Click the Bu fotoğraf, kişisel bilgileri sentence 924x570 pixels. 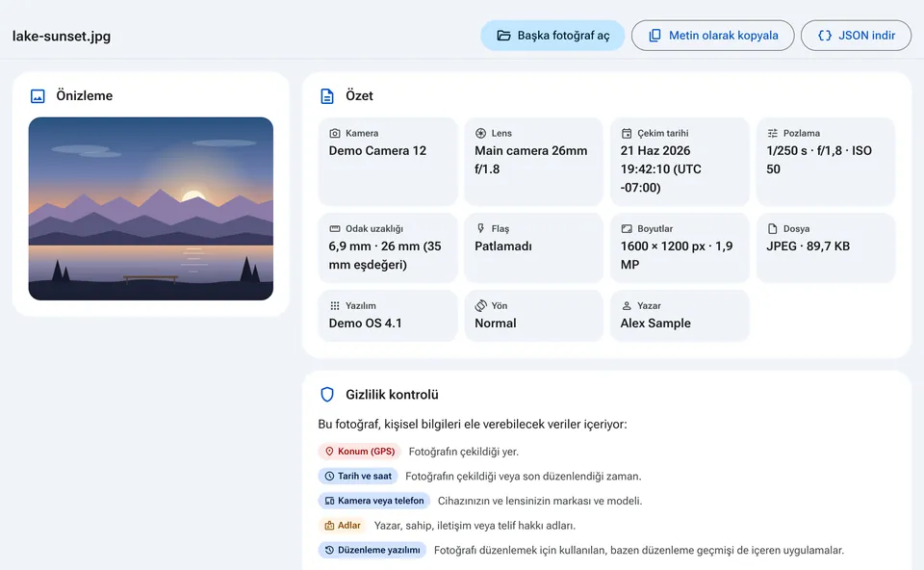(x=472, y=425)
